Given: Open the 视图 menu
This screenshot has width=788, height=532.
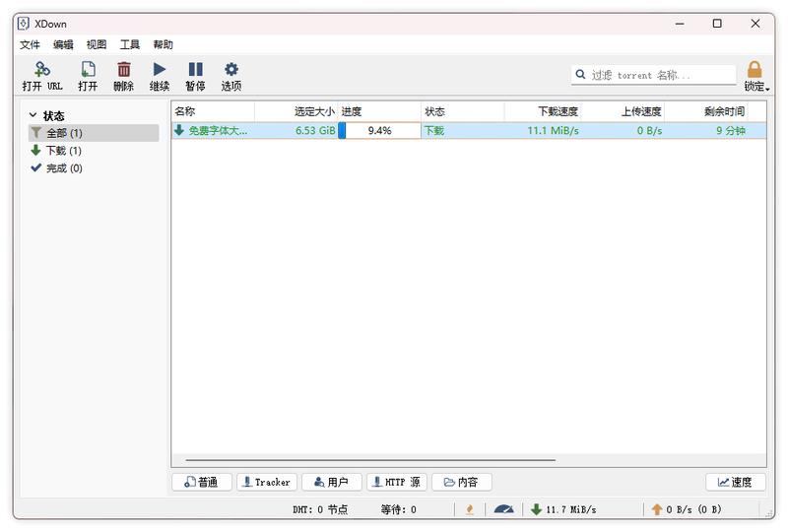Looking at the screenshot, I should point(97,44).
